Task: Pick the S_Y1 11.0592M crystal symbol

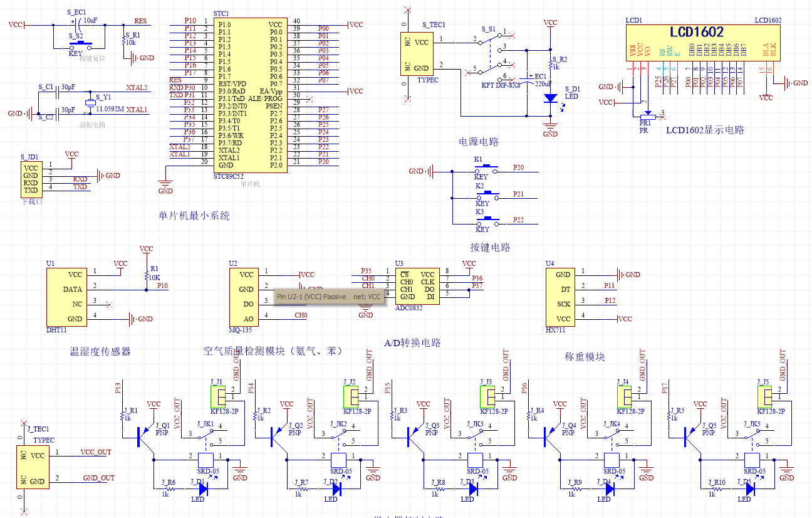Action: [x=90, y=102]
